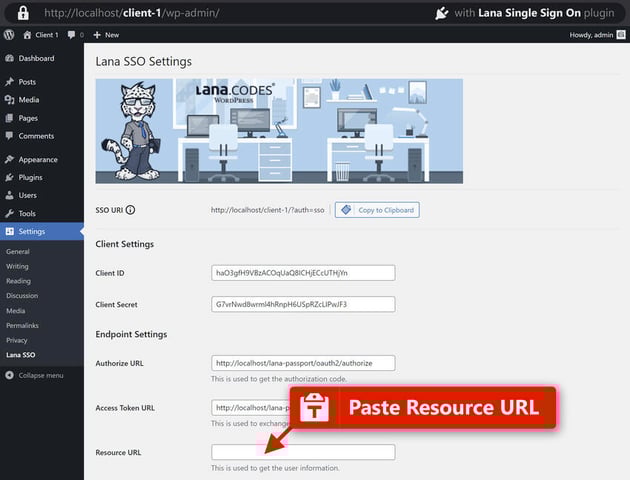Click the Comments menu item label

pos(36,136)
